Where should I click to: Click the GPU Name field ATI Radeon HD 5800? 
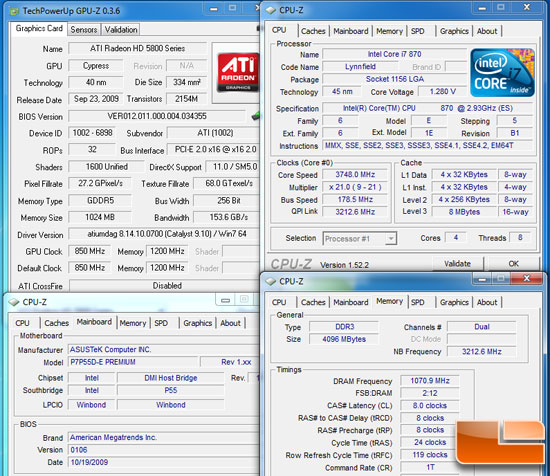tap(138, 48)
